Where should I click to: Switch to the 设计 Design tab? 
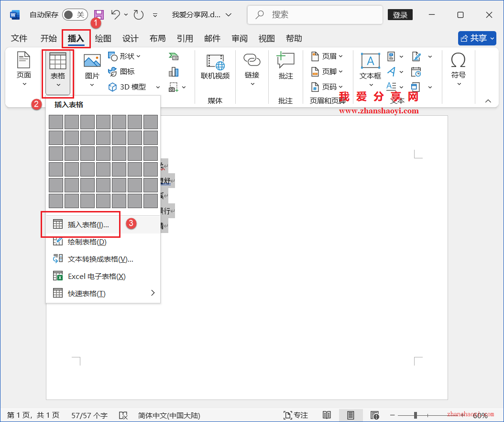130,38
